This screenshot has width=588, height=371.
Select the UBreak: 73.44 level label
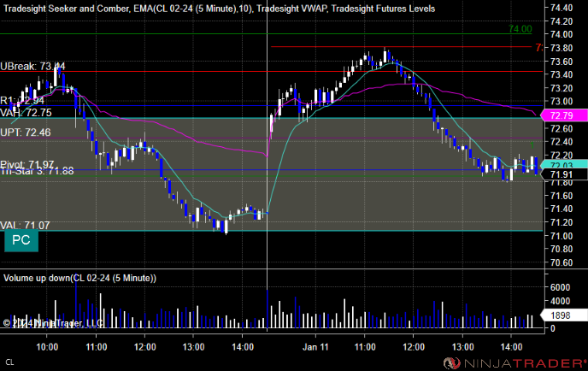click(x=32, y=67)
